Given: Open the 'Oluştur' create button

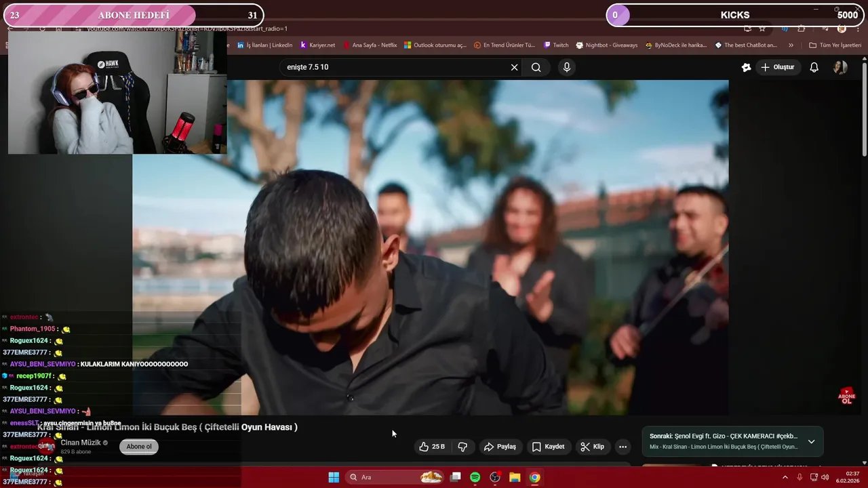Looking at the screenshot, I should [777, 67].
